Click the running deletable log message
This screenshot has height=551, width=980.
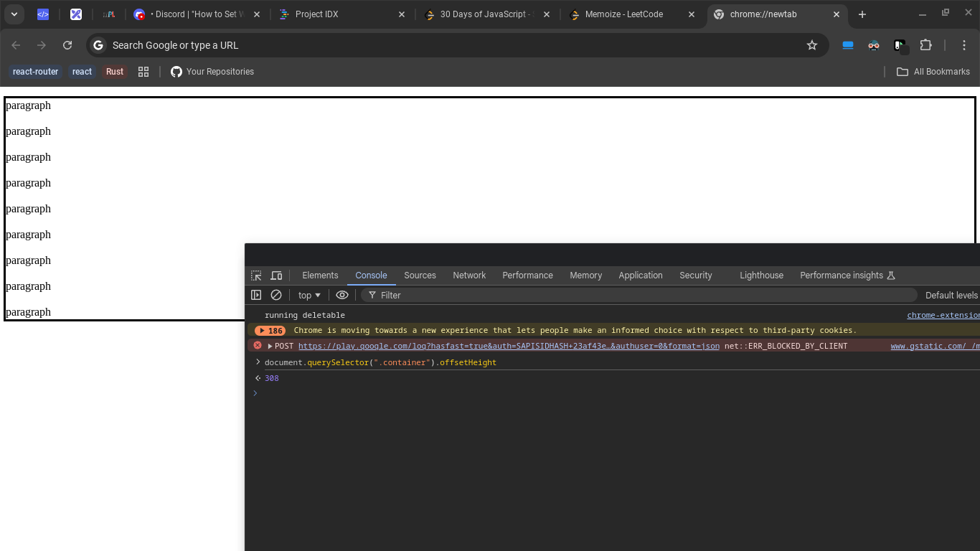click(304, 315)
